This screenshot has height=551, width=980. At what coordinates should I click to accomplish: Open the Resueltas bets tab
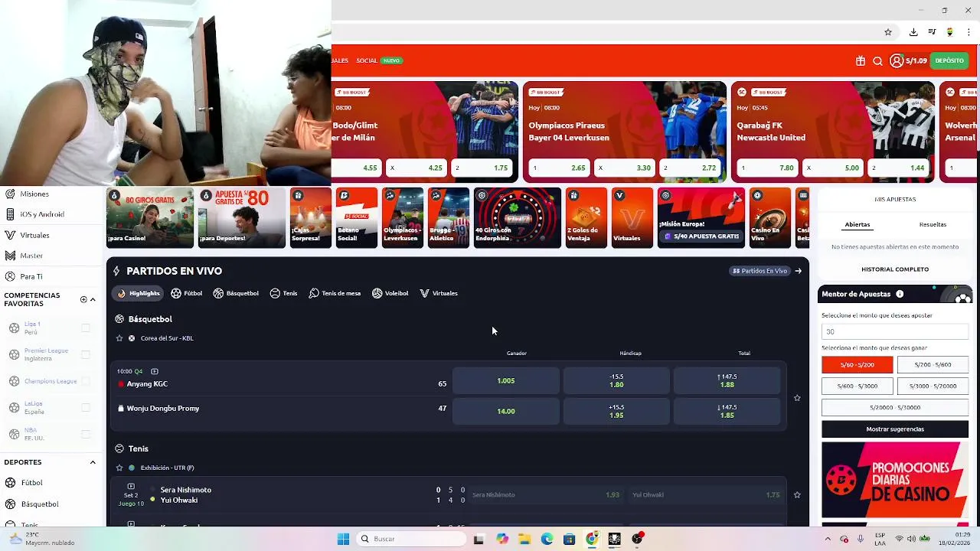pyautogui.click(x=933, y=224)
